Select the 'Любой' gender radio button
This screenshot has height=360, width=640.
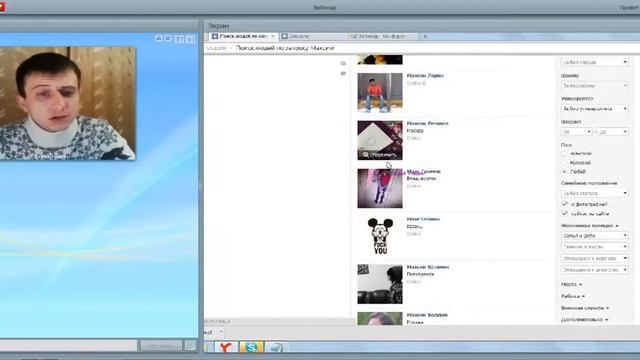(x=565, y=172)
